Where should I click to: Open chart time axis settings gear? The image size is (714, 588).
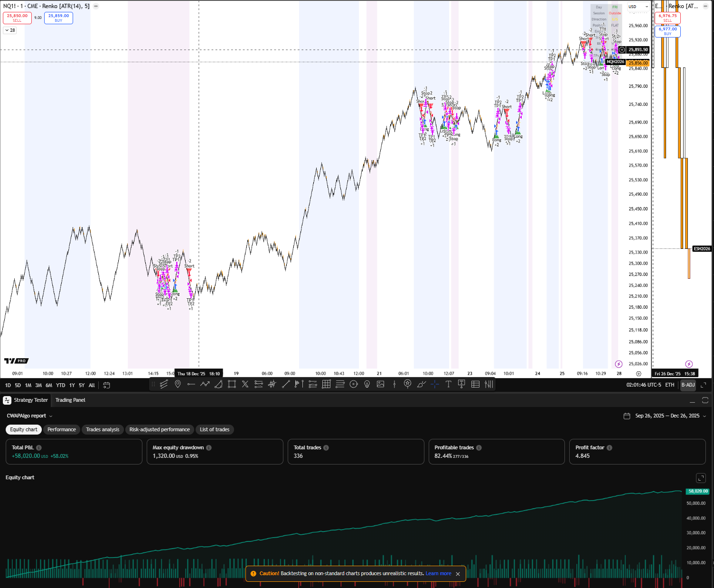[639, 374]
